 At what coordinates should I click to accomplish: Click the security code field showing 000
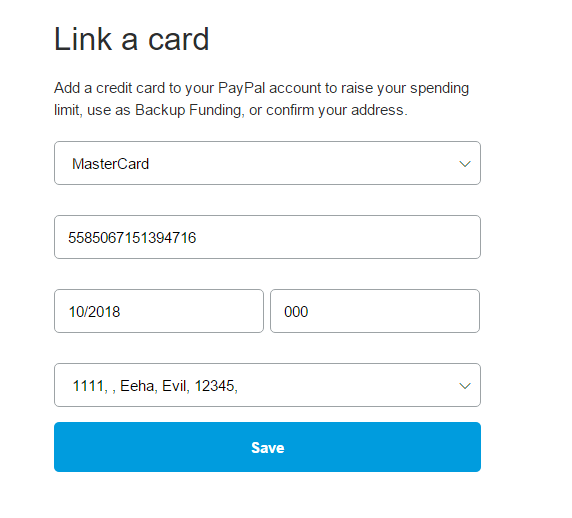coord(375,311)
